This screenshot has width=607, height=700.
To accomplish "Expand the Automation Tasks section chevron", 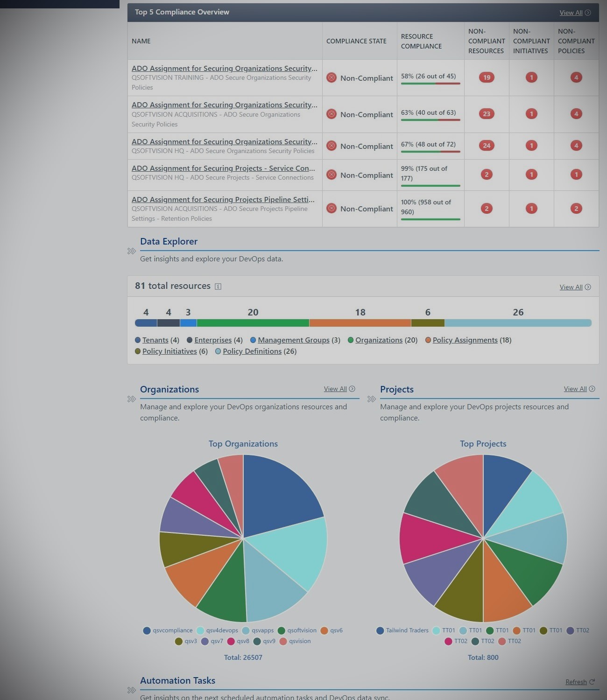I will point(132,690).
